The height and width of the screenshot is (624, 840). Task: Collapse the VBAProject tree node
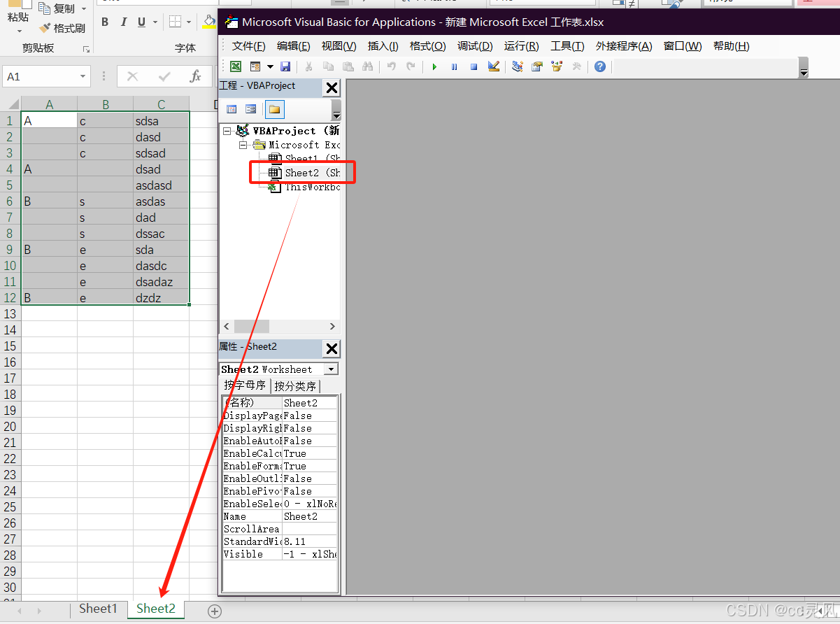[x=227, y=131]
